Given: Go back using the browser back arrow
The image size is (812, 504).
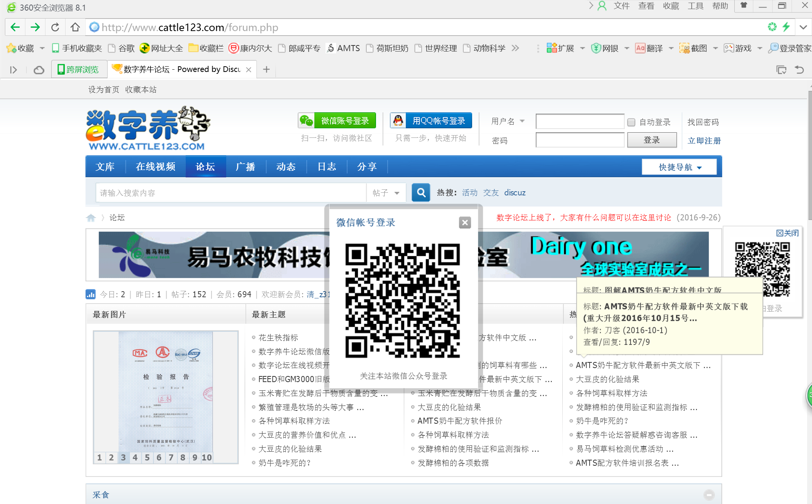Looking at the screenshot, I should coord(15,27).
